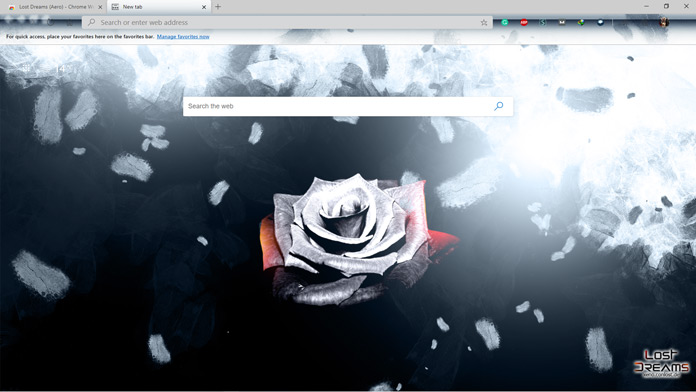Close the browser window
Image resolution: width=696 pixels, height=392 pixels.
pos(686,6)
